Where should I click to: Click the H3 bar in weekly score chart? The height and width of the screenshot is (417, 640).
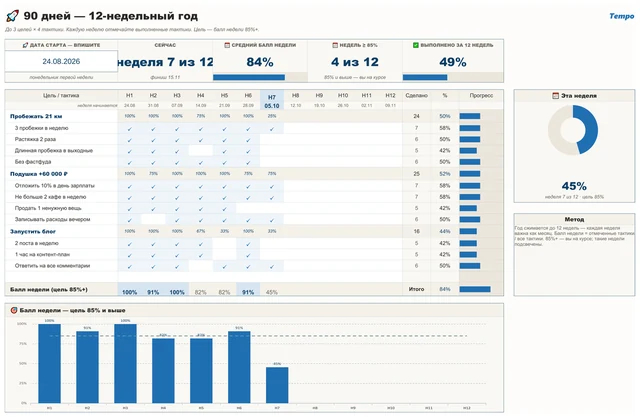tap(125, 363)
